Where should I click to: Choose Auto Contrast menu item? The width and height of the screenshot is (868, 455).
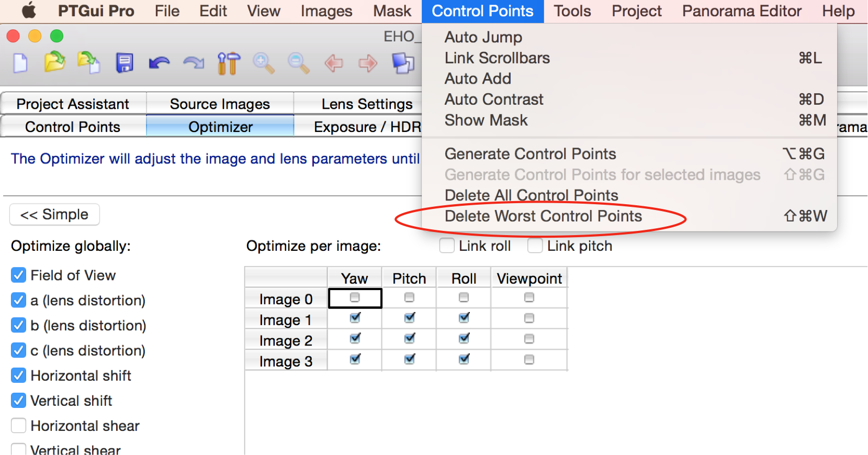(x=629, y=99)
